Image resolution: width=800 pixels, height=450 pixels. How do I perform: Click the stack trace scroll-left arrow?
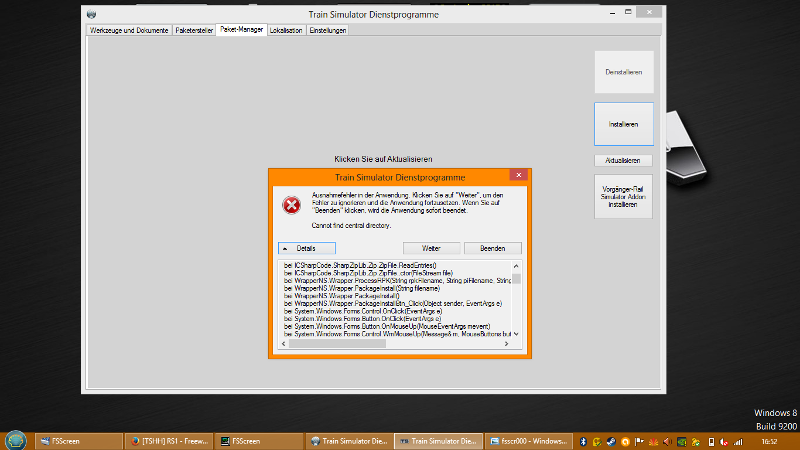(x=284, y=344)
